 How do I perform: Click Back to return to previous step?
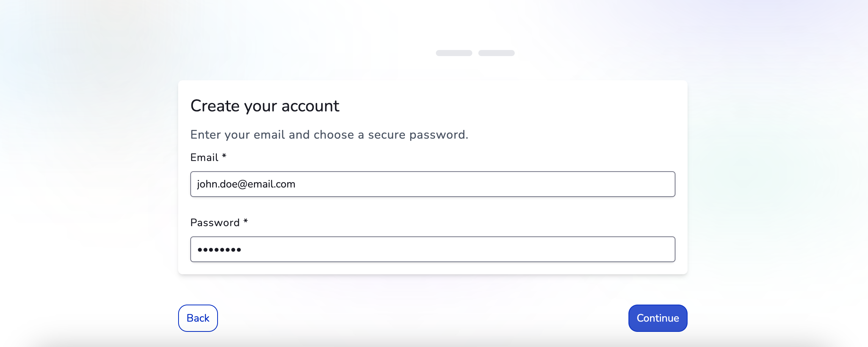197,318
